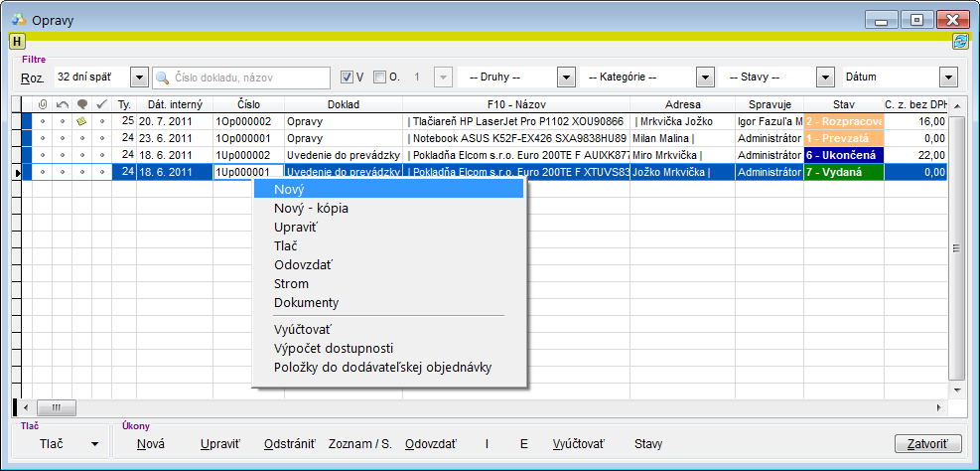
Task: Click the refresh icon at top right
Action: 960,41
